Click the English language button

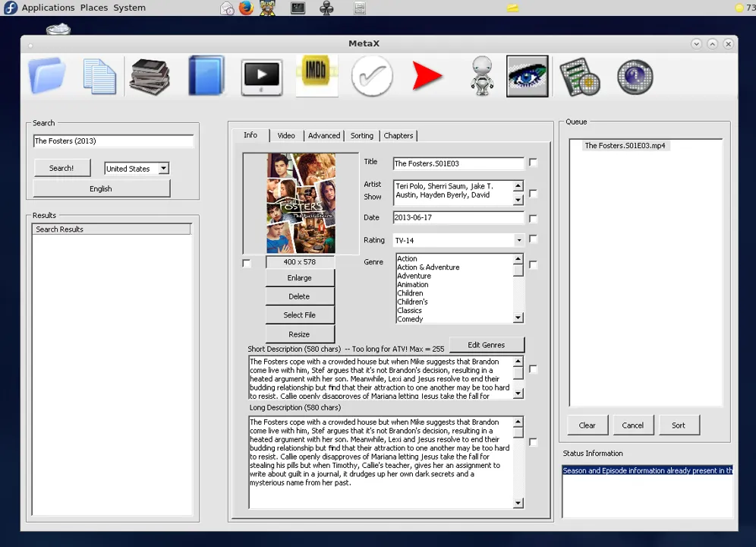(x=101, y=188)
